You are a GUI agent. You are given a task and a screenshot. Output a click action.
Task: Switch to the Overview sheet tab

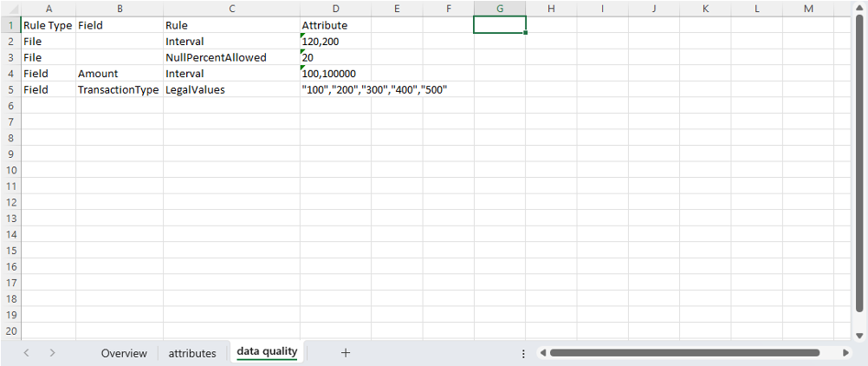point(124,353)
